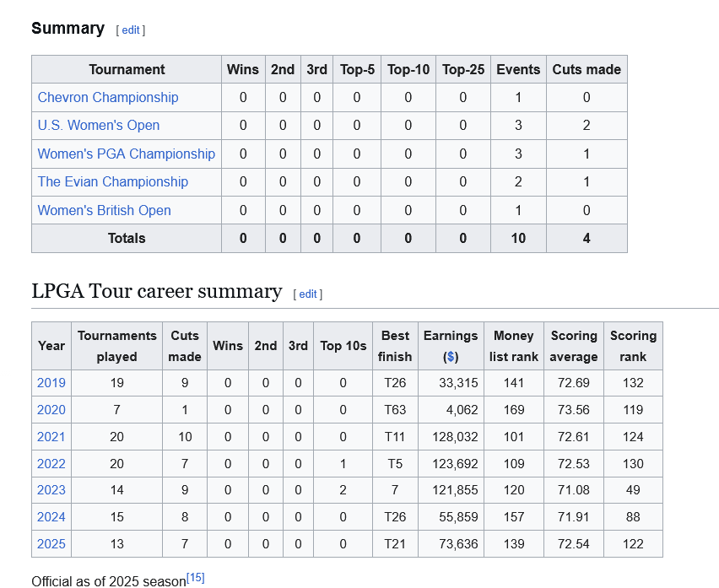This screenshot has height=588, width=719.
Task: Click the Official as of 2025 season note
Action: 109,581
